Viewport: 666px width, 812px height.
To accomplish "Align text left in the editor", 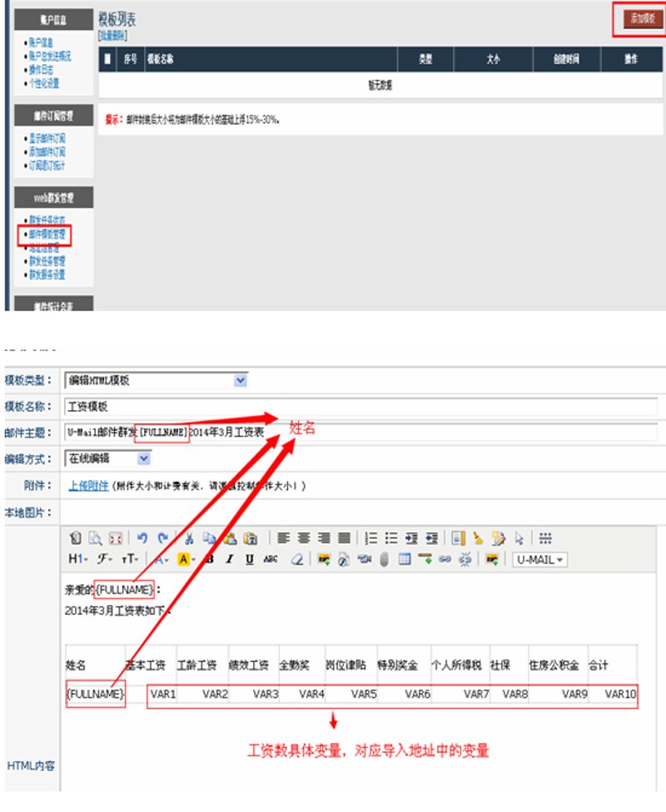I will pyautogui.click(x=283, y=538).
